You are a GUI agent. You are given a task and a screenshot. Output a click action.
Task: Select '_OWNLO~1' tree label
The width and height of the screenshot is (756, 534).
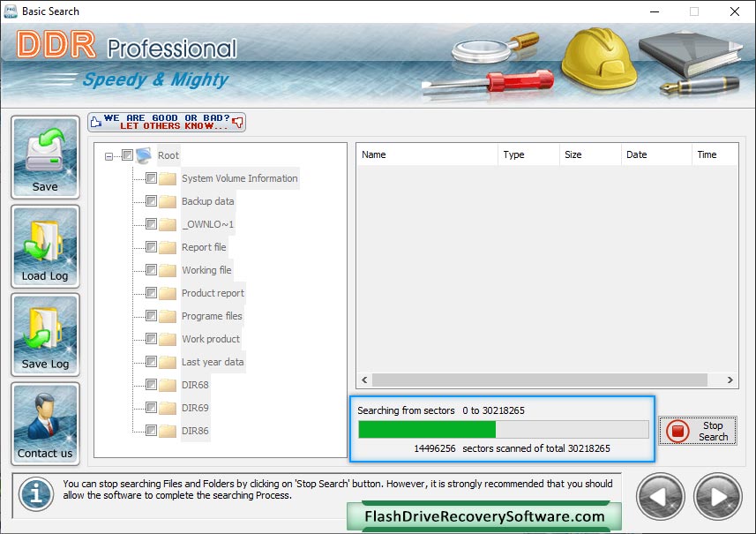coord(208,224)
